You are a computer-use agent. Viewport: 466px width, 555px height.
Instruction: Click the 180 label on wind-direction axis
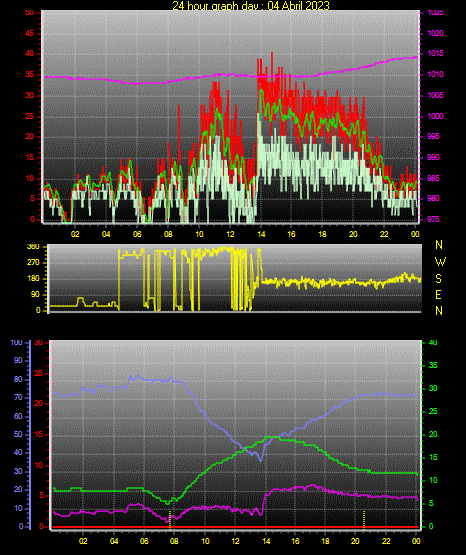pyautogui.click(x=33, y=279)
